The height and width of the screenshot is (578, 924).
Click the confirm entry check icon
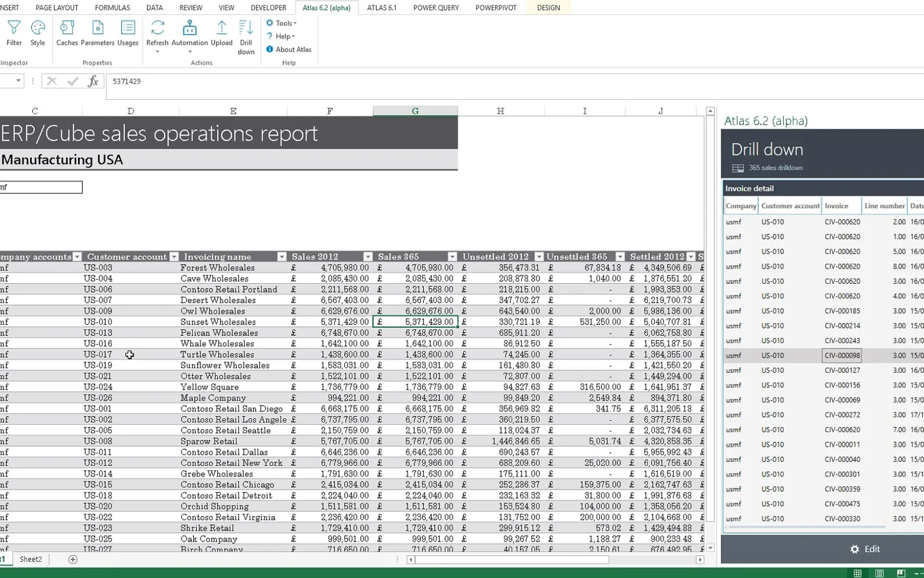point(73,81)
